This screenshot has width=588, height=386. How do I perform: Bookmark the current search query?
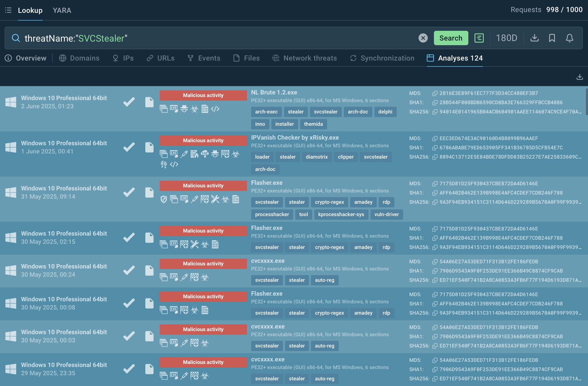point(552,38)
